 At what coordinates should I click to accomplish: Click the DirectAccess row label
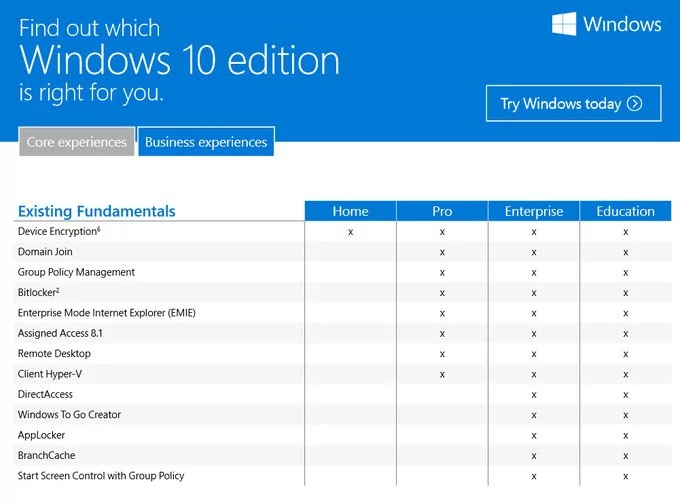click(45, 394)
